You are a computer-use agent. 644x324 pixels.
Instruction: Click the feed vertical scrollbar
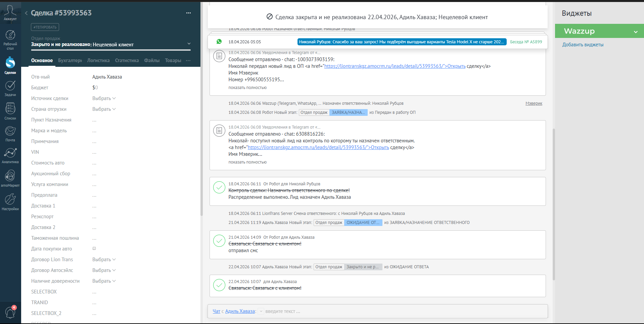click(x=554, y=204)
